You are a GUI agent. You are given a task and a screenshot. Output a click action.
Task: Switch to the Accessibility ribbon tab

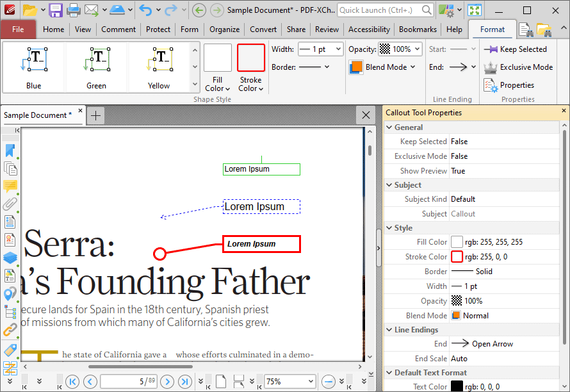click(369, 29)
